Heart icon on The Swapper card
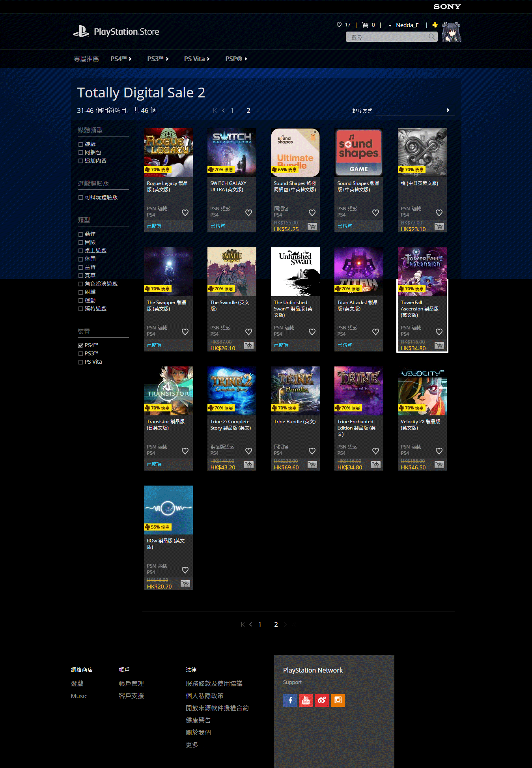Viewport: 532px width, 768px height. 185,332
